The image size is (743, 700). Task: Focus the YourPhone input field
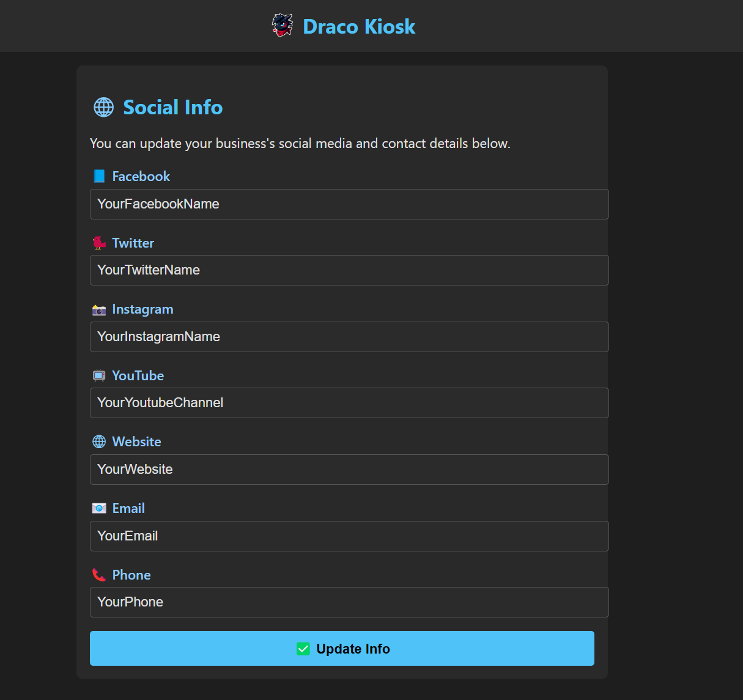tap(349, 602)
